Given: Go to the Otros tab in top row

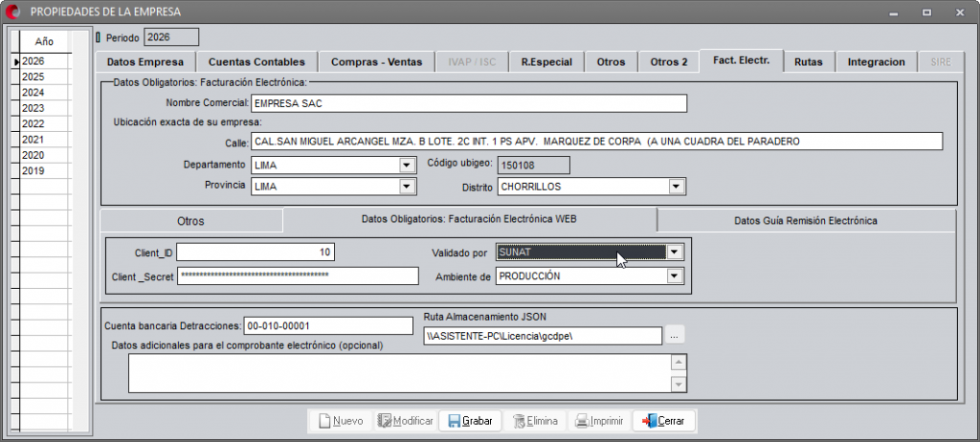Looking at the screenshot, I should [612, 62].
